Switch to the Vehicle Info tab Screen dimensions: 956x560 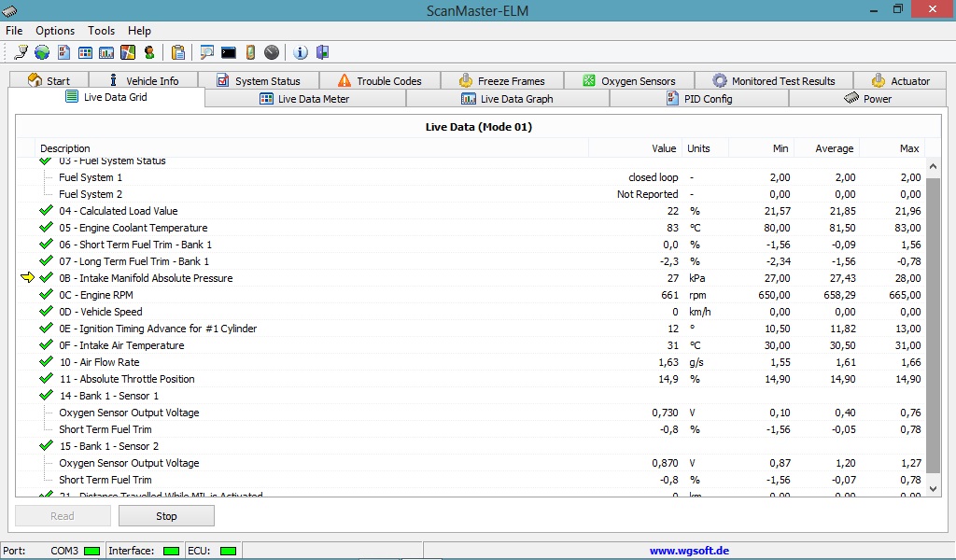click(143, 80)
